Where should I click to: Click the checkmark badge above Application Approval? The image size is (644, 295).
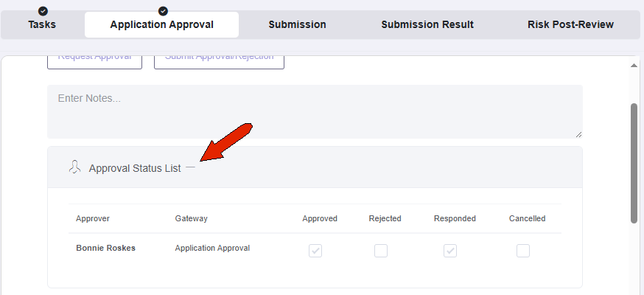163,10
